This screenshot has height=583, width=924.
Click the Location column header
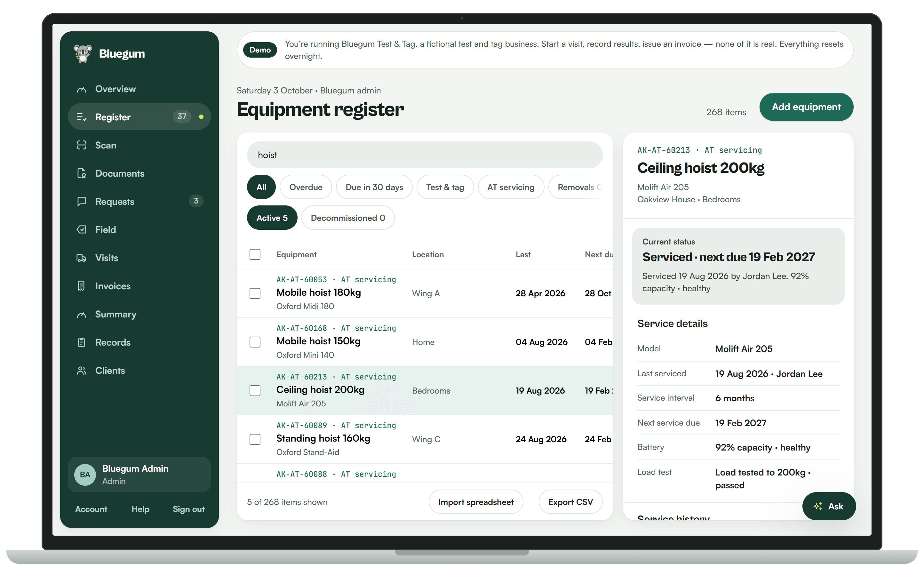pyautogui.click(x=427, y=254)
